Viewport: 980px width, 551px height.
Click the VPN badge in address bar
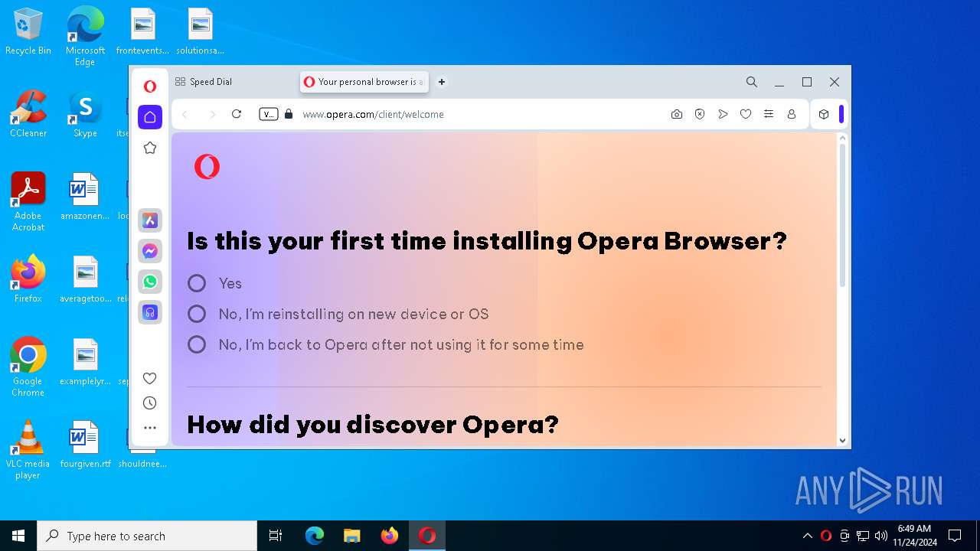(269, 114)
